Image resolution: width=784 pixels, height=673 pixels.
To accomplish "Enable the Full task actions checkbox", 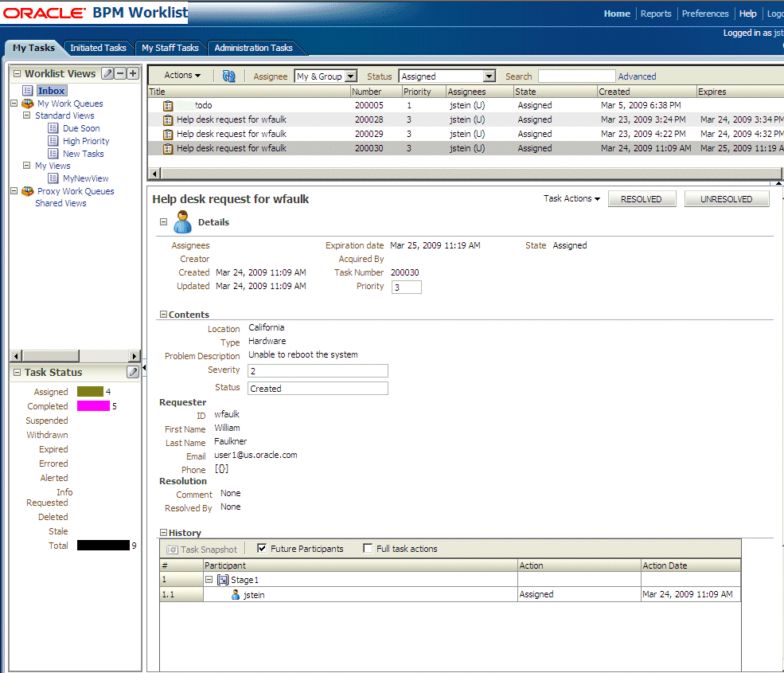I will click(x=368, y=548).
